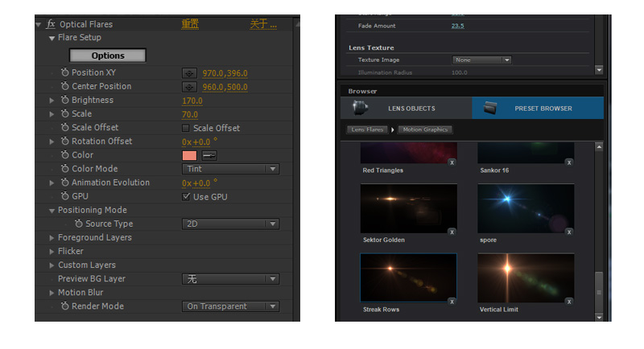Image resolution: width=644 pixels, height=349 pixels.
Task: Select the spore flare thumbnail
Action: click(x=526, y=208)
